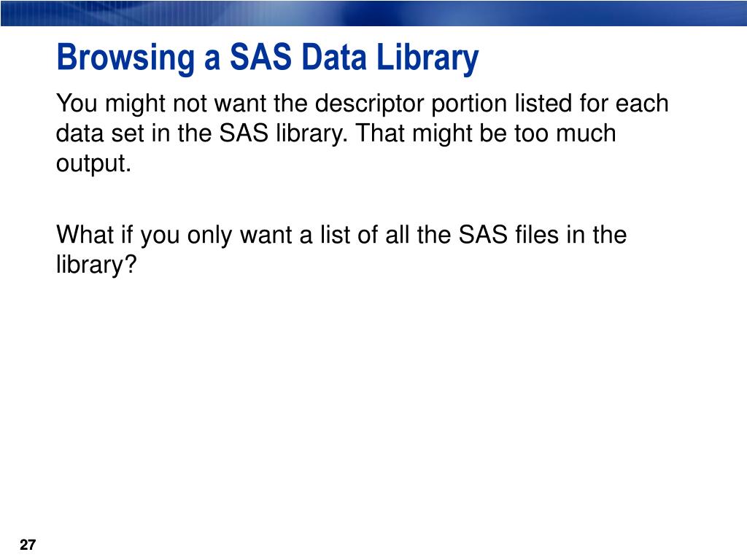This screenshot has width=747, height=560.
Task: Click the word 'You' starting the first paragraph
Action: pos(77,104)
